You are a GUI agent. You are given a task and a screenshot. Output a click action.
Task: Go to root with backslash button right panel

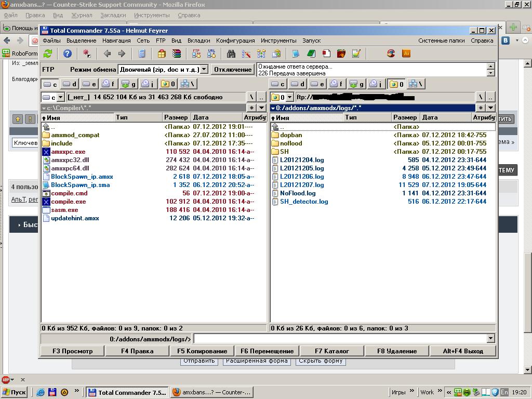point(481,97)
